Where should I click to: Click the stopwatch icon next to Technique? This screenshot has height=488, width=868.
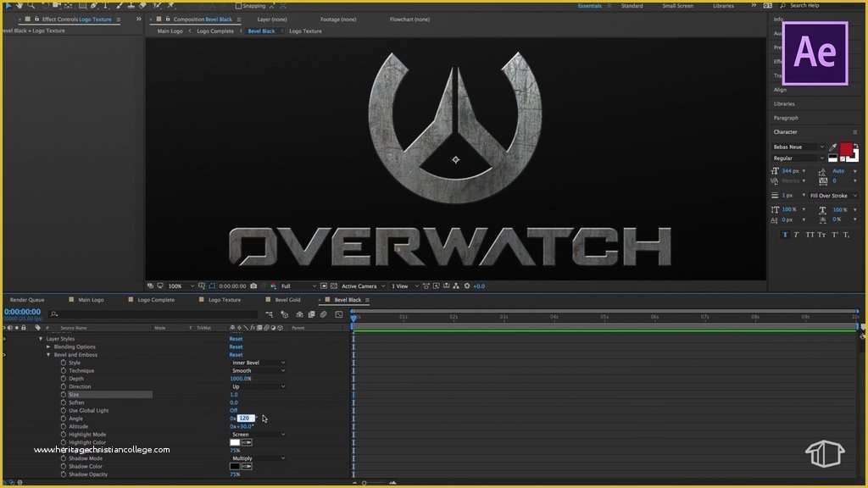(63, 371)
